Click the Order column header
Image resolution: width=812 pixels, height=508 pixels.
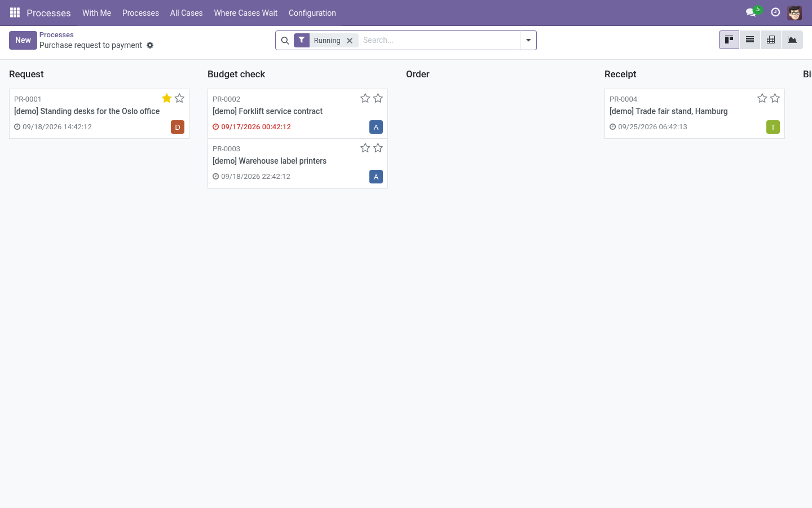418,74
